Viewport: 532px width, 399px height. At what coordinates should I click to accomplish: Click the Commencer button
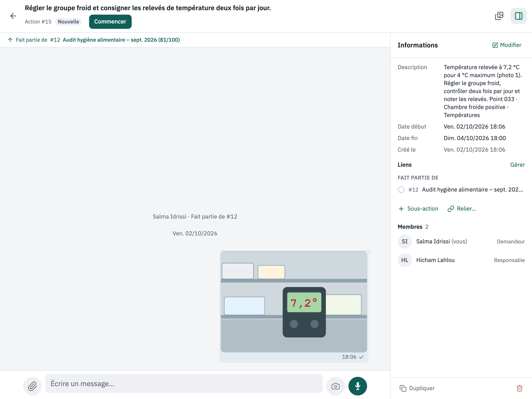110,22
